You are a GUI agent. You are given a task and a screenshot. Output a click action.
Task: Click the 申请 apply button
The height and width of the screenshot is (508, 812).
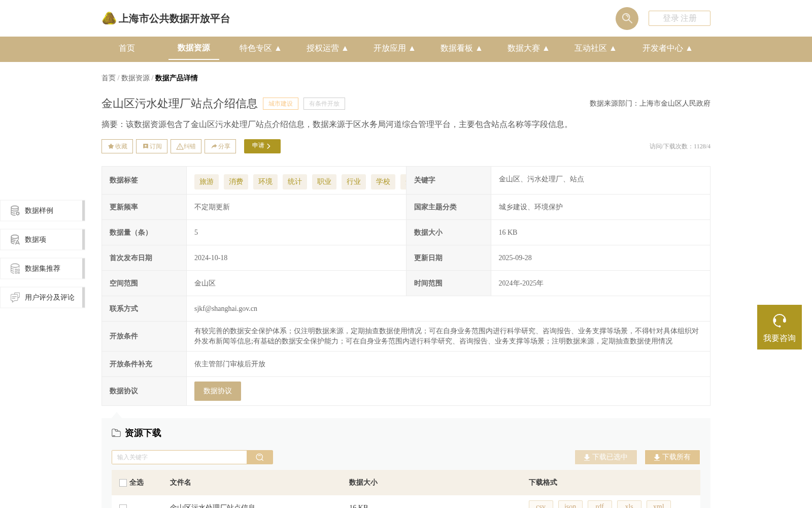point(262,146)
